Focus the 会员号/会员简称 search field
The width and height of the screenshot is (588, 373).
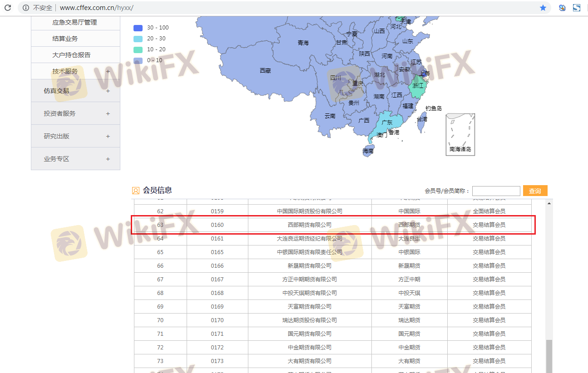(x=496, y=191)
